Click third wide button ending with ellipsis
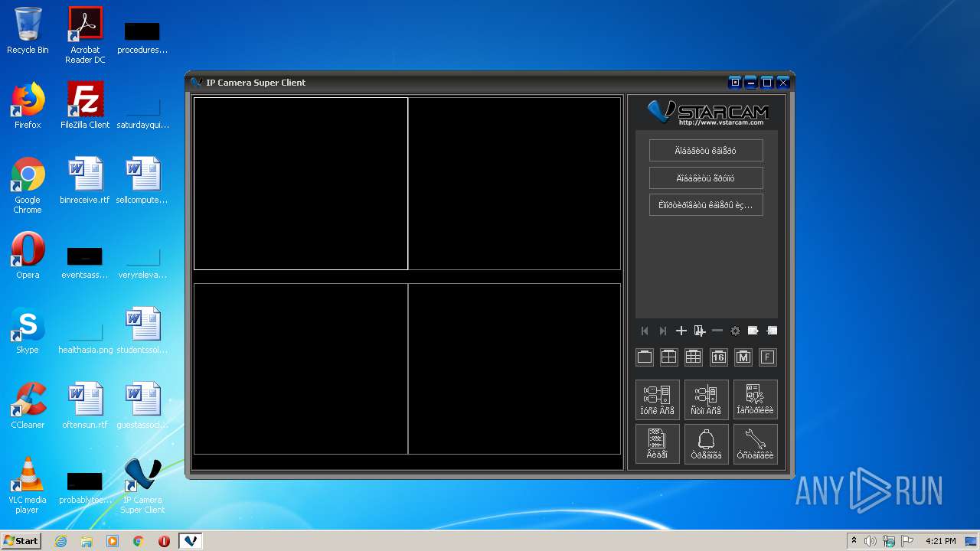Screen dimensions: 980x551 (x=706, y=205)
